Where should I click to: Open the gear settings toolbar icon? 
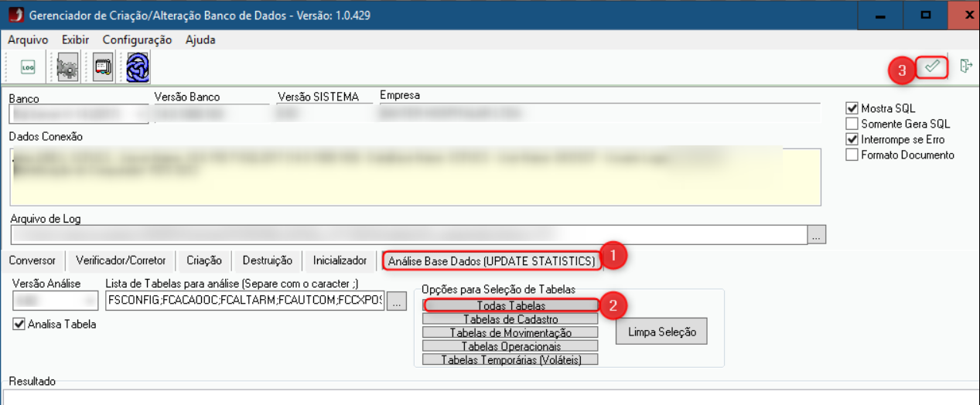68,68
